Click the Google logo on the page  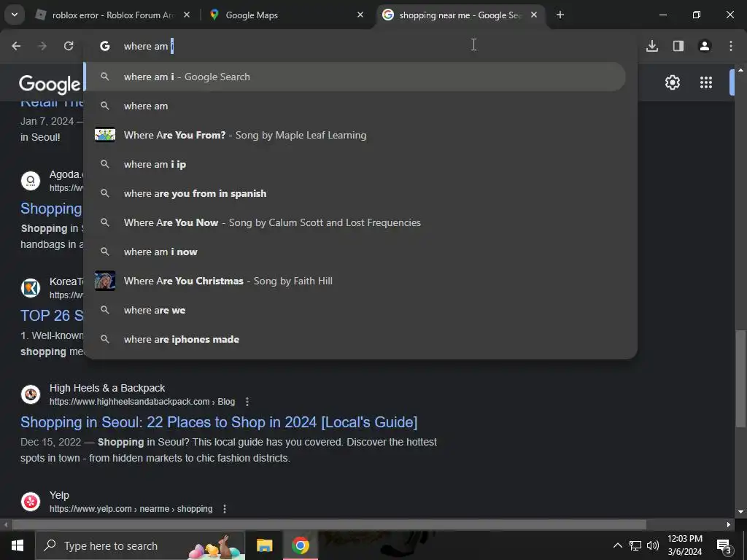click(x=50, y=84)
